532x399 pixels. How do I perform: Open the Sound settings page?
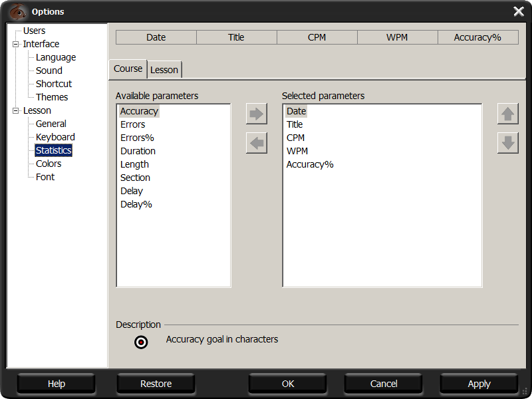click(49, 70)
